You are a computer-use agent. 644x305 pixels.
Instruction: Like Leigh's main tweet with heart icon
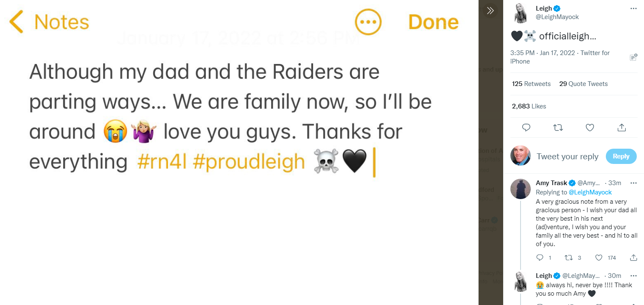coord(590,127)
